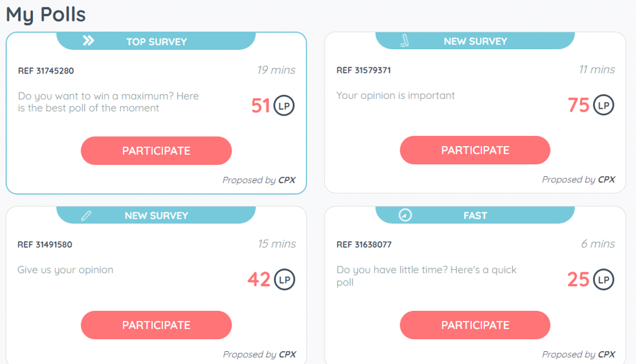Image resolution: width=636 pixels, height=364 pixels.
Task: Click the LP coin icon next to 25
Action: tap(604, 280)
